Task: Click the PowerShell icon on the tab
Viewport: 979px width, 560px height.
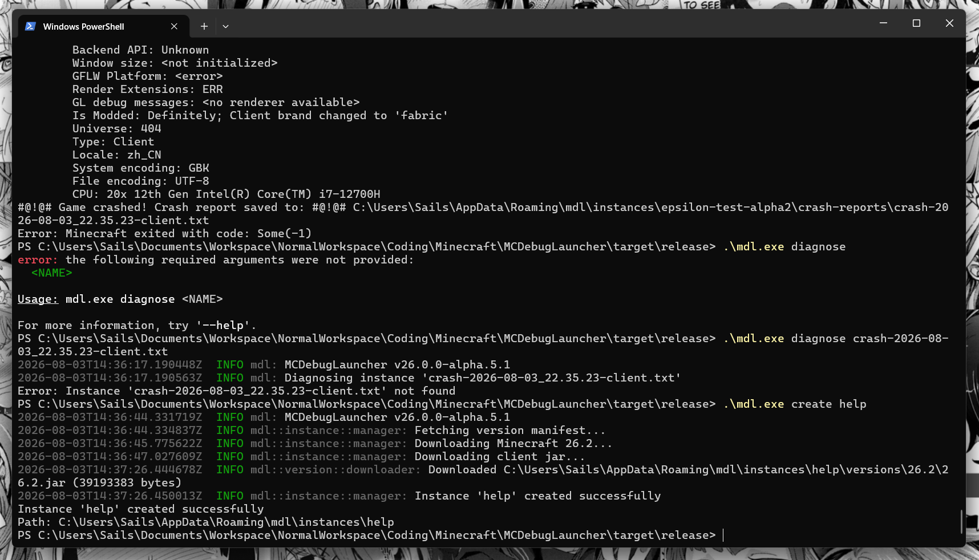Action: coord(31,26)
